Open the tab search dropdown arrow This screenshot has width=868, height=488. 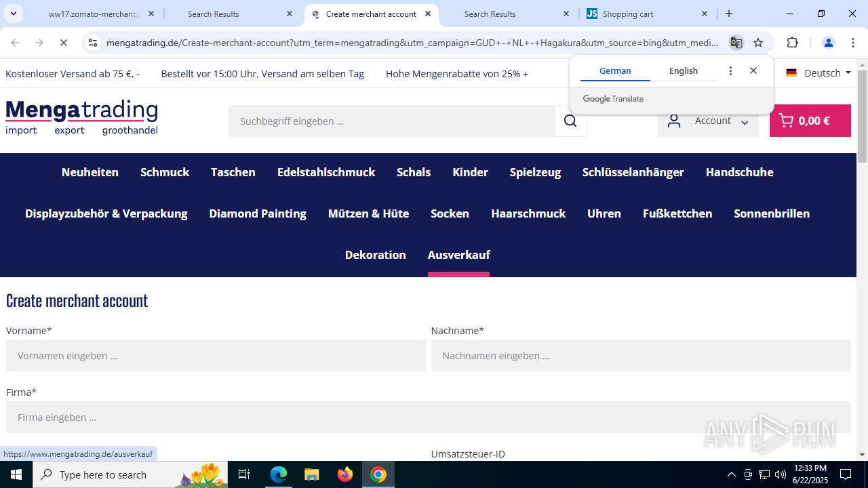[x=13, y=14]
